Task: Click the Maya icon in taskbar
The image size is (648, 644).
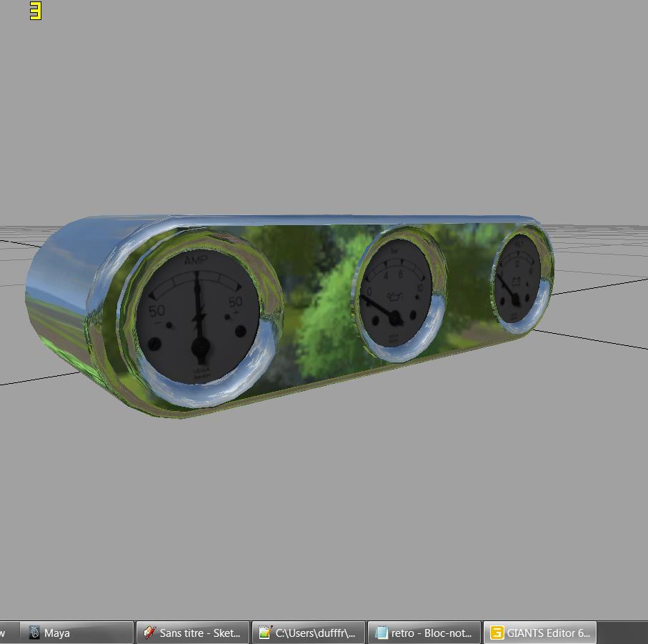Action: pyautogui.click(x=35, y=633)
